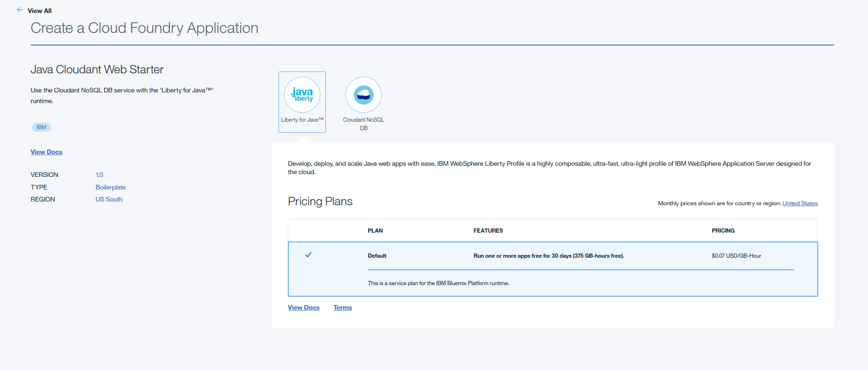The height and width of the screenshot is (371, 868).
Task: Select the Default plan name
Action: coord(377,256)
